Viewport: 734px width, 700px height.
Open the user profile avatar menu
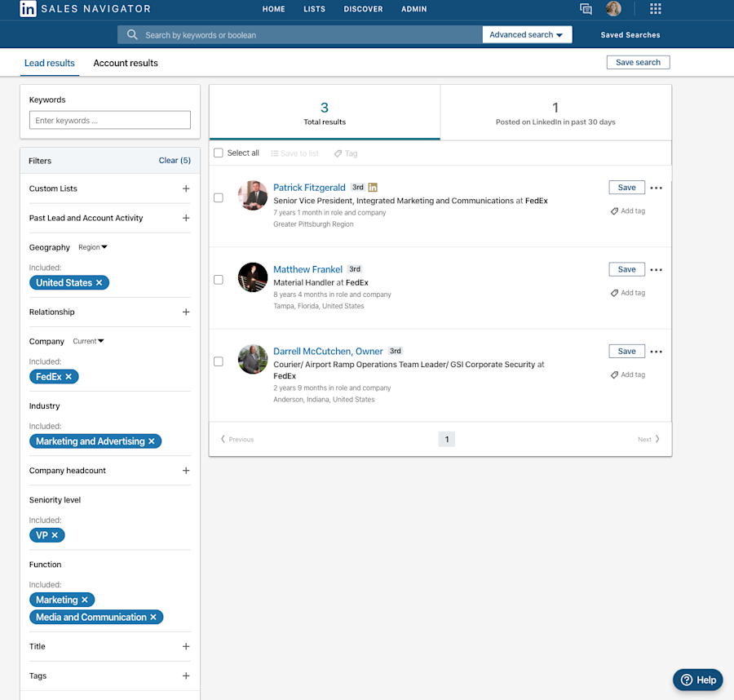613,8
